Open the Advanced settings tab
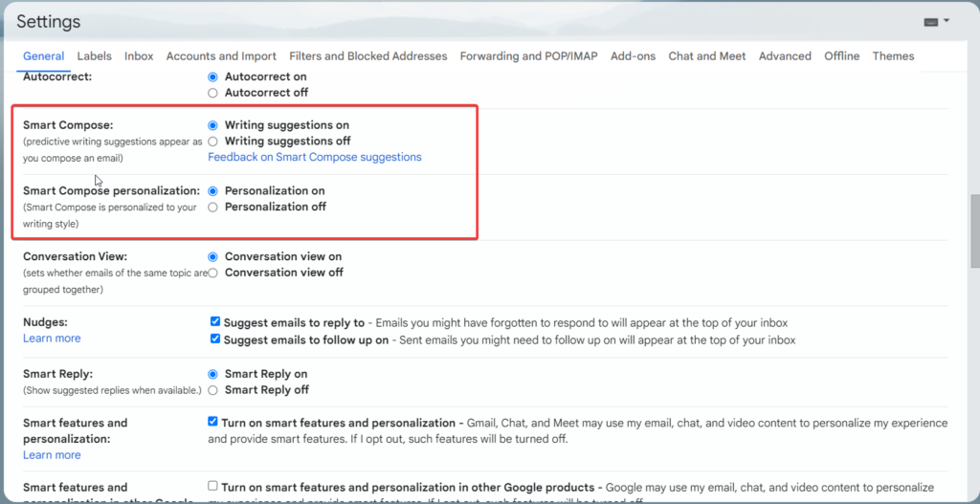Viewport: 980px width, 504px height. (x=785, y=56)
